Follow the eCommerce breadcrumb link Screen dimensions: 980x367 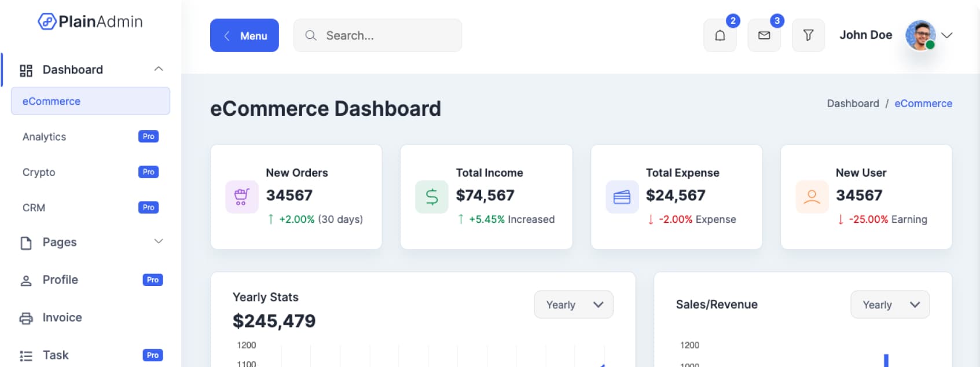point(923,104)
